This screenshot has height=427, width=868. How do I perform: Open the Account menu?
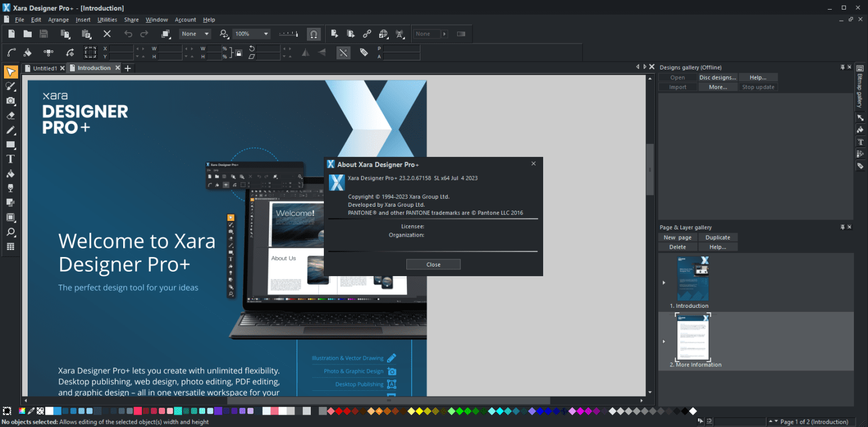tap(185, 20)
